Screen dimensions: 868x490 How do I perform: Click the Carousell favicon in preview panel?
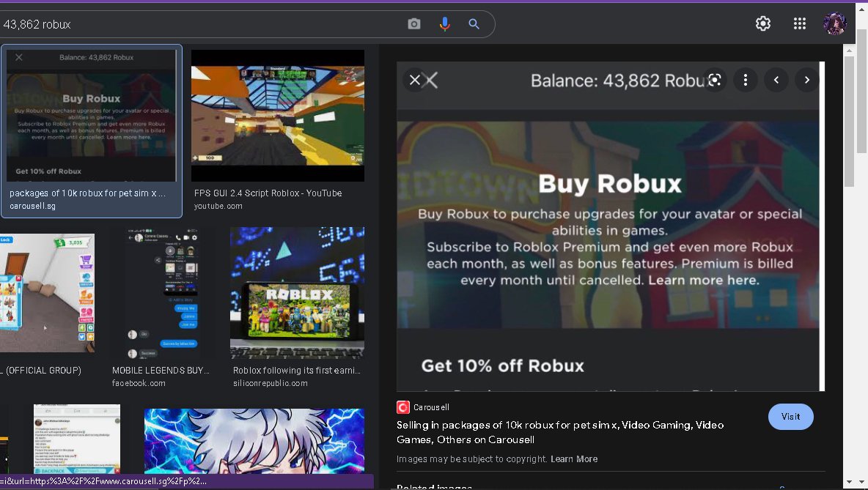point(403,407)
